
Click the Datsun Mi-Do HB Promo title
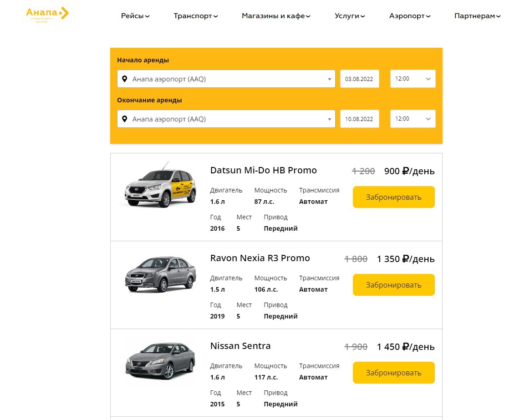[x=263, y=170]
